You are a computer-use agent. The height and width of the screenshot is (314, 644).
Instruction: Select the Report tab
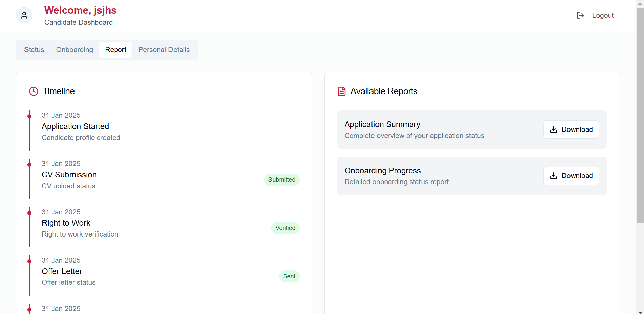[116, 50]
